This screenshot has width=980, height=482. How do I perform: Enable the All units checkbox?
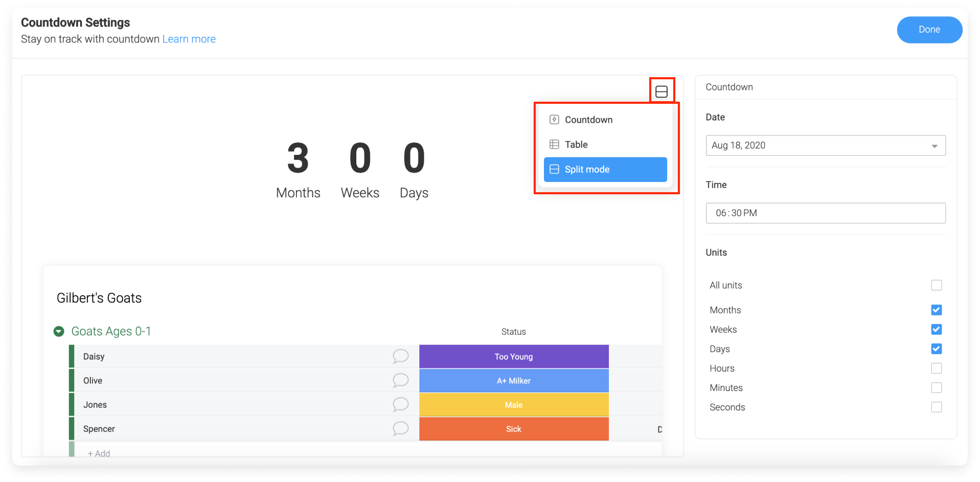point(936,285)
